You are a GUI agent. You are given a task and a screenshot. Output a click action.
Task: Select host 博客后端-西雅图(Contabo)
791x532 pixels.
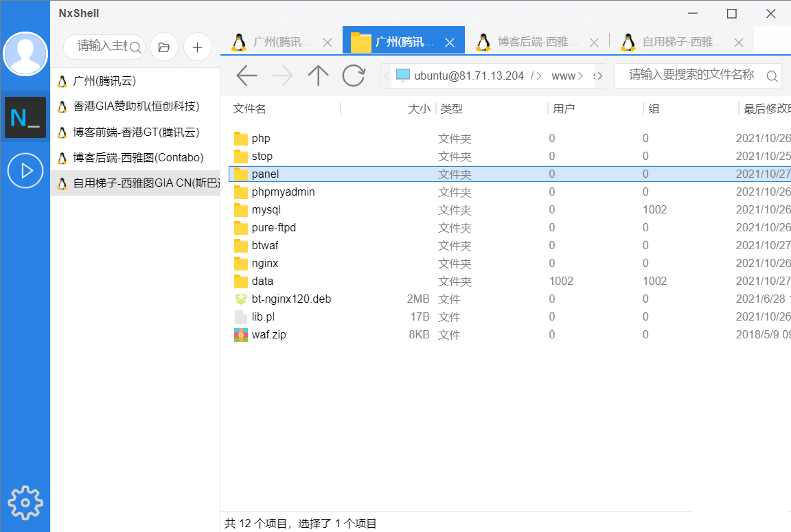click(135, 157)
